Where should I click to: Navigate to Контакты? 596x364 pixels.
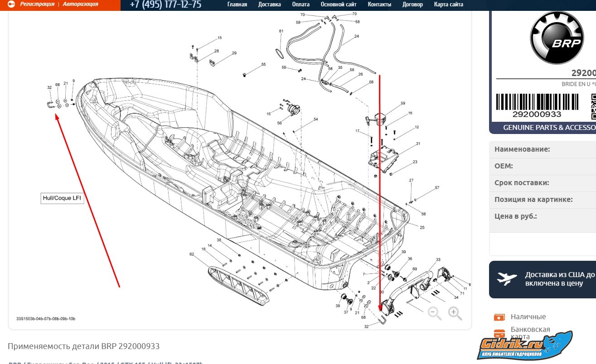(379, 5)
